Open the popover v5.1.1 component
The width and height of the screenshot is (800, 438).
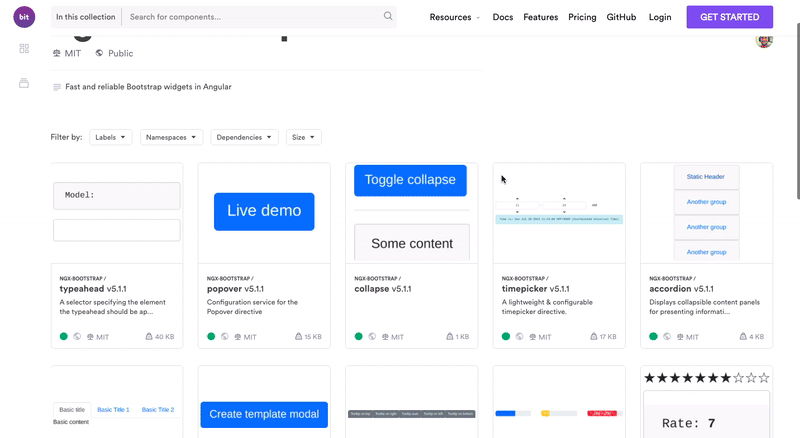click(x=235, y=288)
